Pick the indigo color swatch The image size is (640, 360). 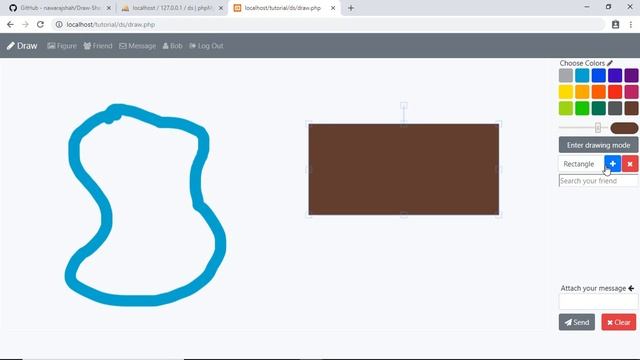(x=615, y=76)
